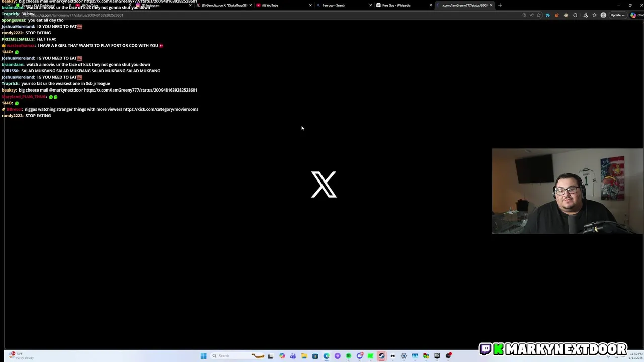Open Settings gear from the taskbar
The width and height of the screenshot is (644, 362).
coord(404,356)
